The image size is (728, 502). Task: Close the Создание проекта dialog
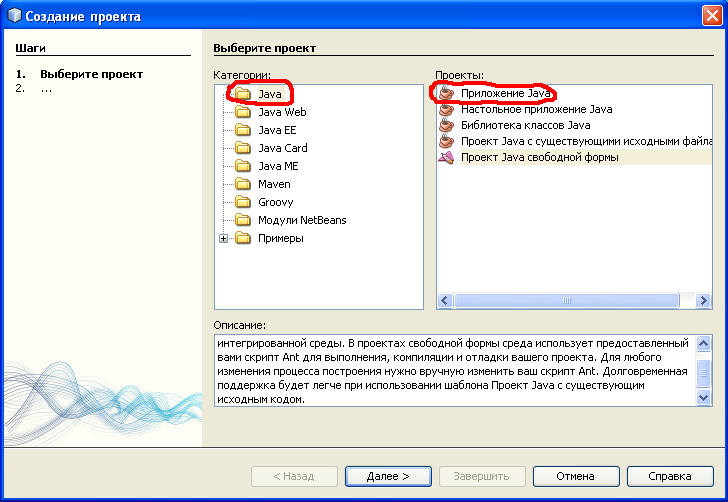[x=712, y=16]
